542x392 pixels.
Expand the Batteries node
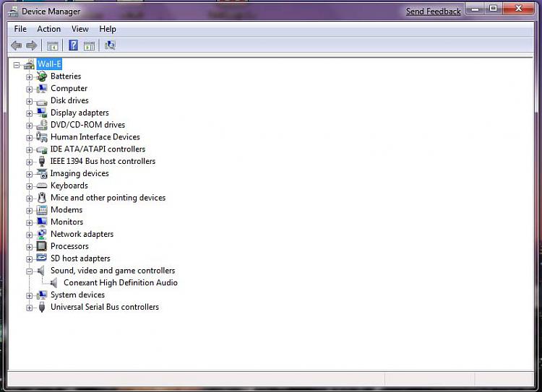coord(30,77)
